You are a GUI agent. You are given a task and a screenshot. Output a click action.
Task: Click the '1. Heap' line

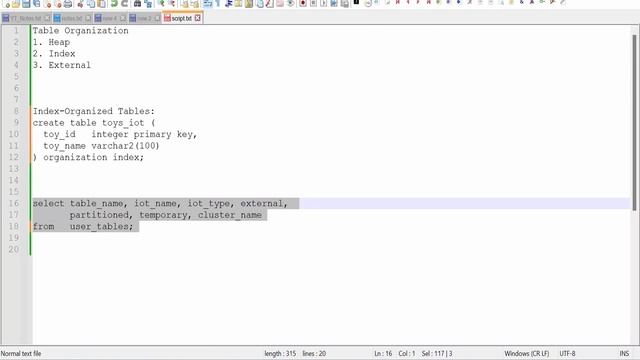pos(51,42)
